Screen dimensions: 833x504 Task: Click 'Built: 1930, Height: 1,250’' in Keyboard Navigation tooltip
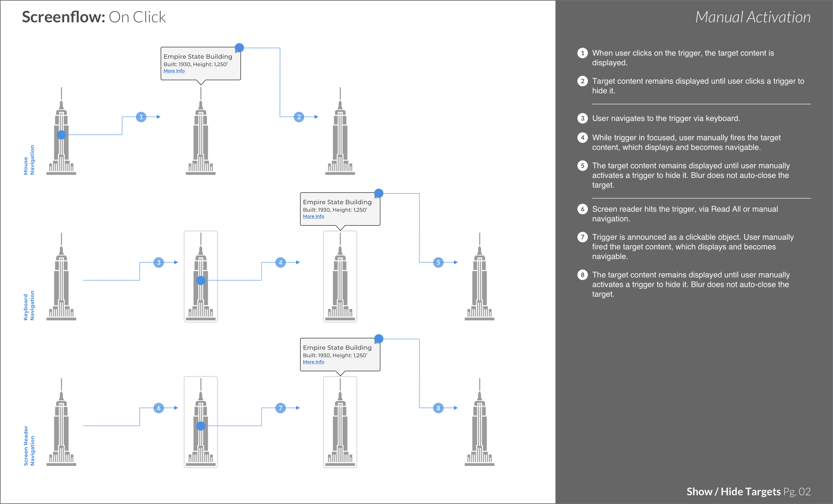click(x=335, y=210)
